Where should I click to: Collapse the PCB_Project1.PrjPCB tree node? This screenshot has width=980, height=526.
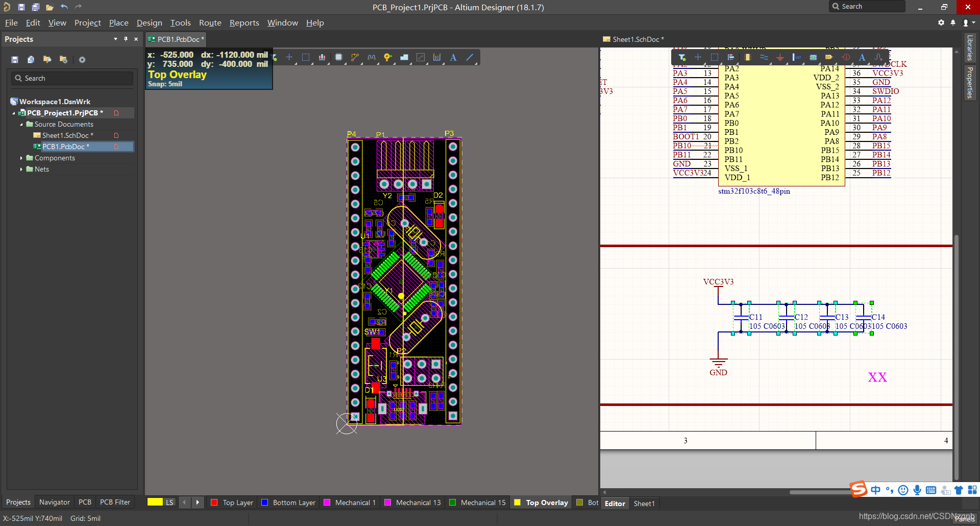click(x=14, y=113)
